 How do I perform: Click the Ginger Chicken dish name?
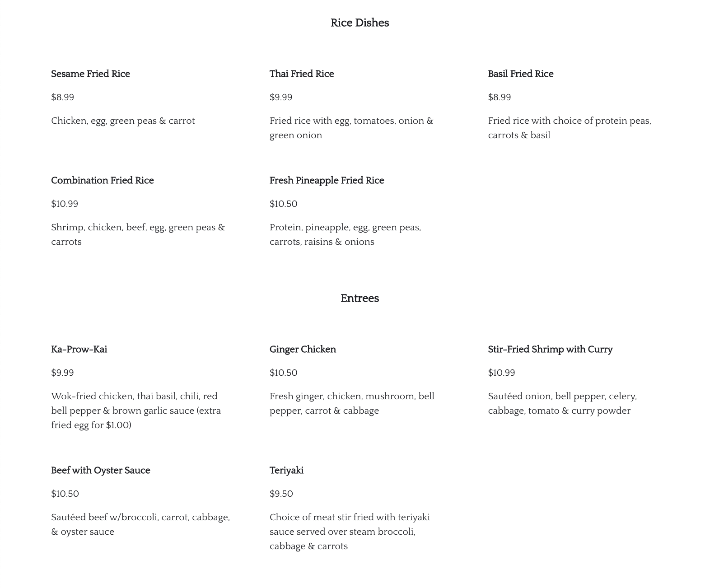[303, 350]
